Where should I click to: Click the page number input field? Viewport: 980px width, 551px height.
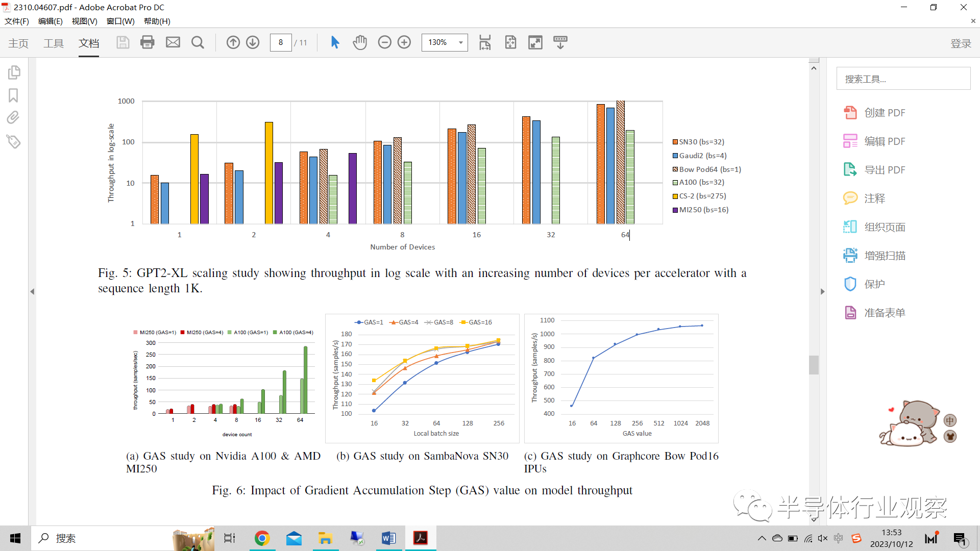click(281, 42)
